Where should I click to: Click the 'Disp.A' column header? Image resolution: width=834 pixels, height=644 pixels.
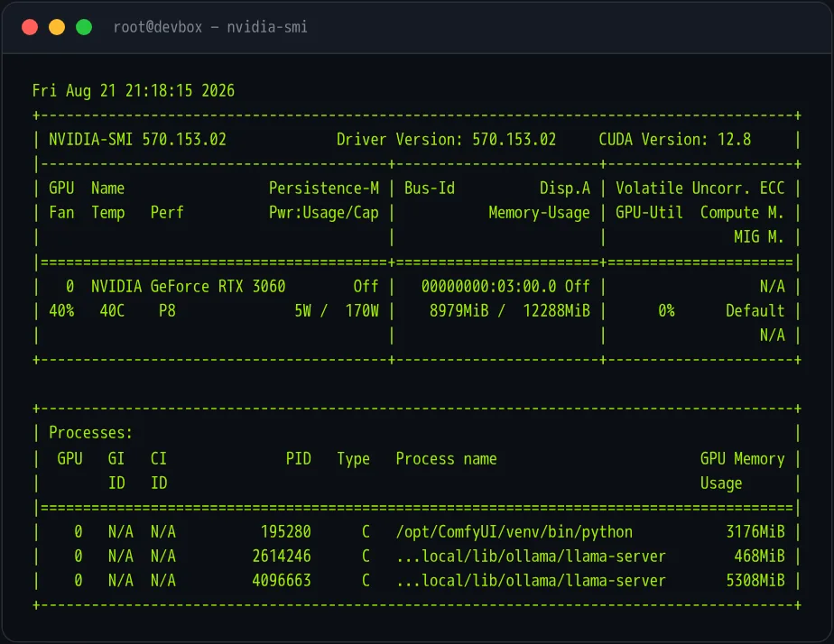pyautogui.click(x=565, y=189)
